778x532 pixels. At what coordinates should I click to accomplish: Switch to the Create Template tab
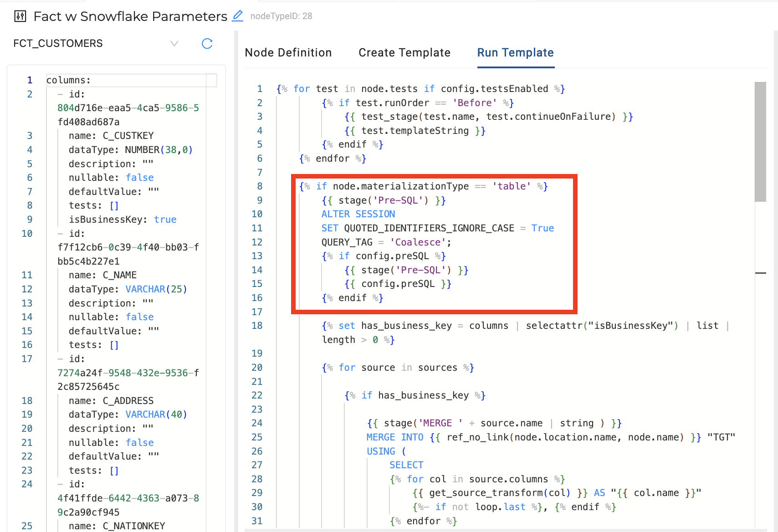(404, 53)
